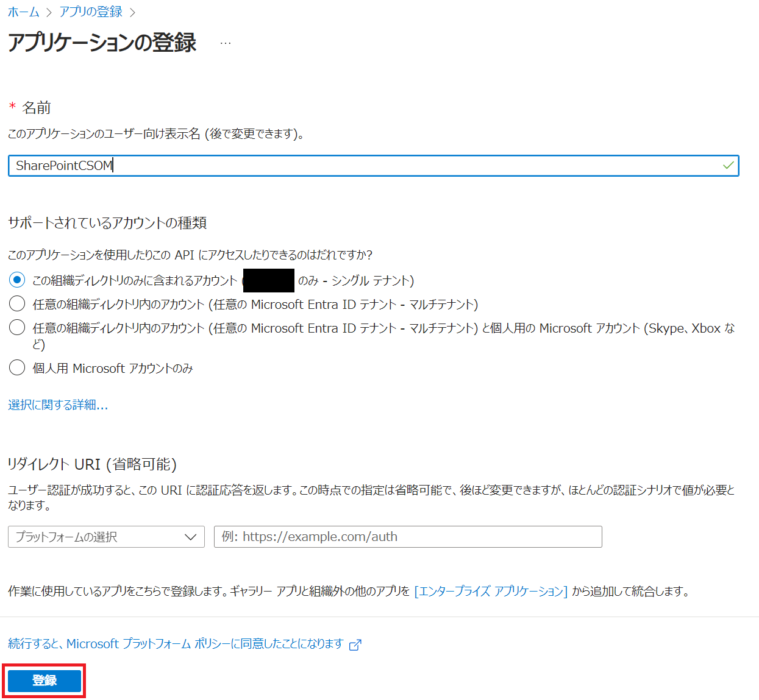
Task: Click the breadcrumb separator after アプリの登録
Action: pyautogui.click(x=132, y=11)
